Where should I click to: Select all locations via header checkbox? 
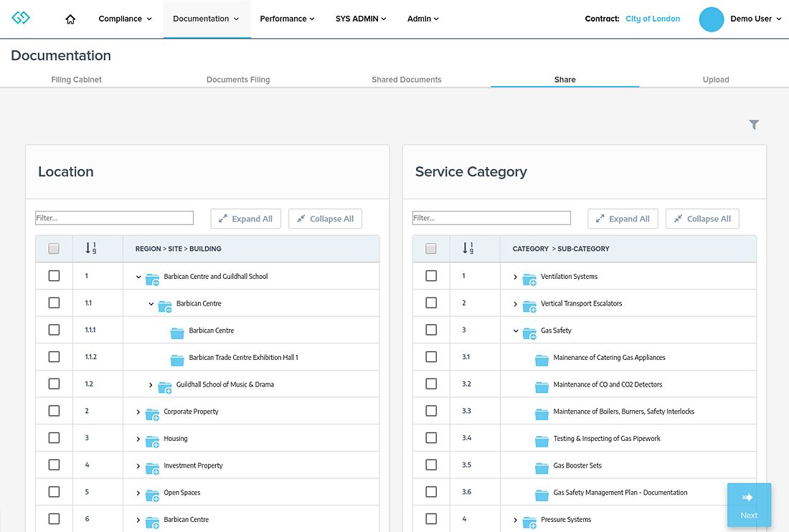(x=54, y=249)
